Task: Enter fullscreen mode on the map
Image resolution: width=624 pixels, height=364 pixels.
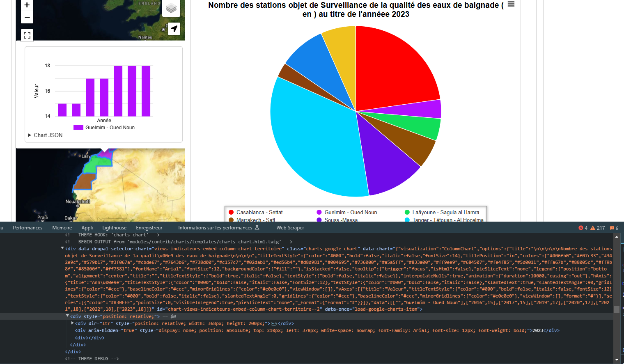Action: (x=27, y=35)
